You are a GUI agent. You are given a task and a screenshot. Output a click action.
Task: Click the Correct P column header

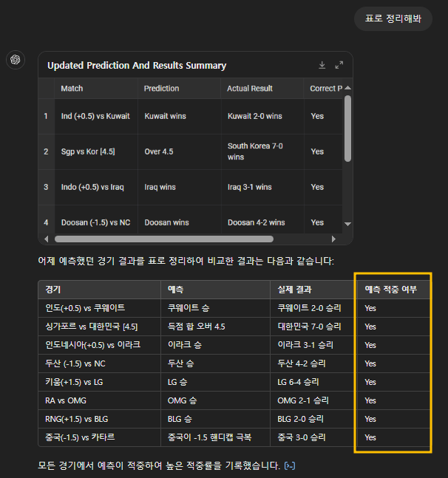323,89
